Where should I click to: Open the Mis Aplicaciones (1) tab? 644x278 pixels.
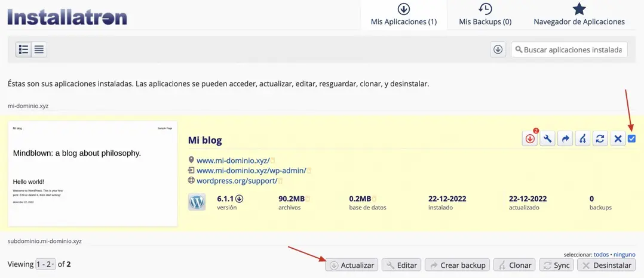pyautogui.click(x=404, y=15)
